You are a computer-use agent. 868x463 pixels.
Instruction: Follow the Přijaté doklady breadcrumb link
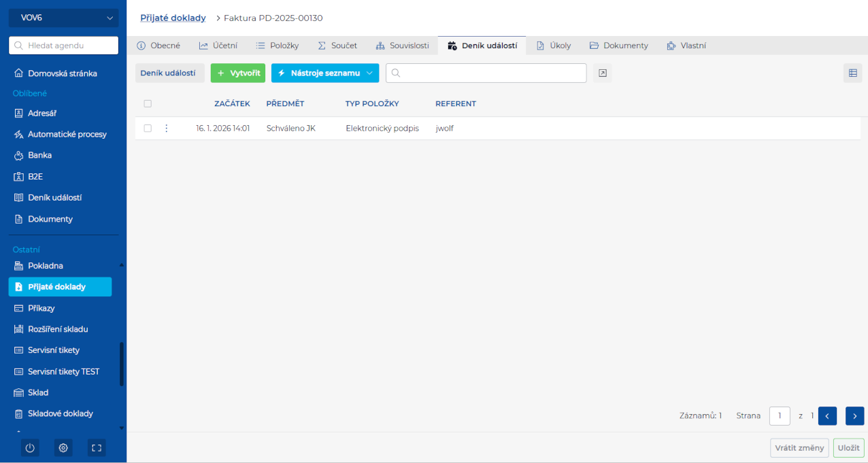[173, 18]
